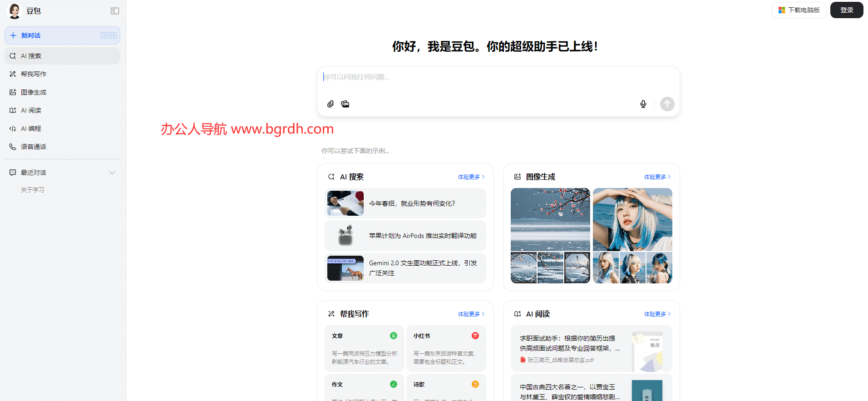The height and width of the screenshot is (401, 868).
Task: Open 体验更多 in the 图像生成 card
Action: [x=657, y=177]
